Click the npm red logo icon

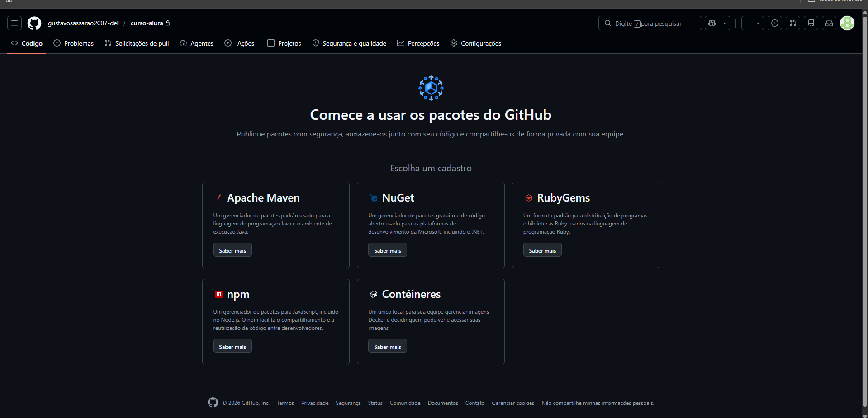click(219, 294)
